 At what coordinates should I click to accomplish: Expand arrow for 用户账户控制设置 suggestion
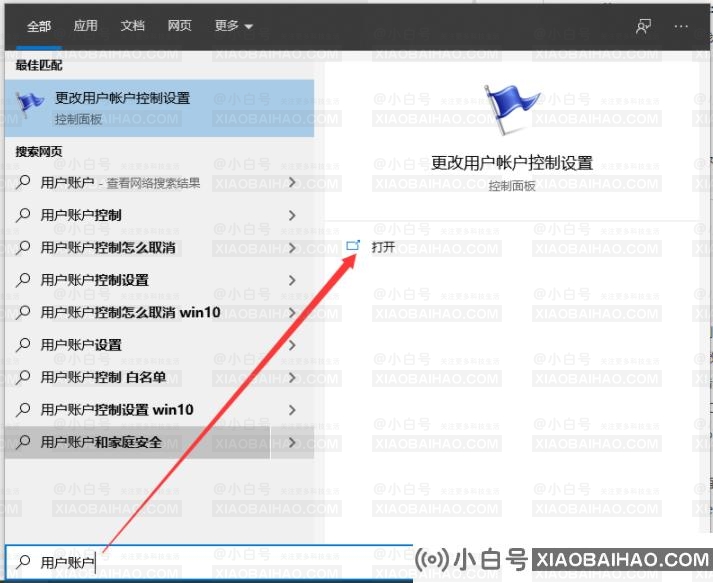(x=292, y=280)
